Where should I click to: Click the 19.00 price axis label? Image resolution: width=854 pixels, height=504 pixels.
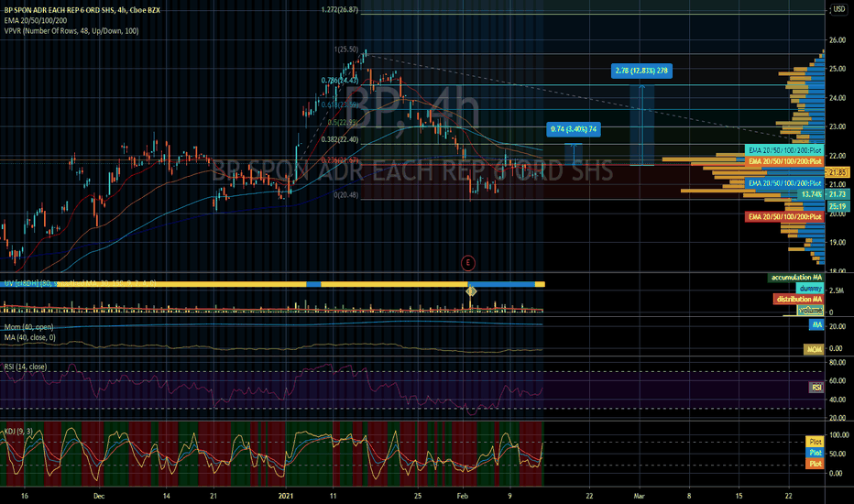click(x=838, y=243)
